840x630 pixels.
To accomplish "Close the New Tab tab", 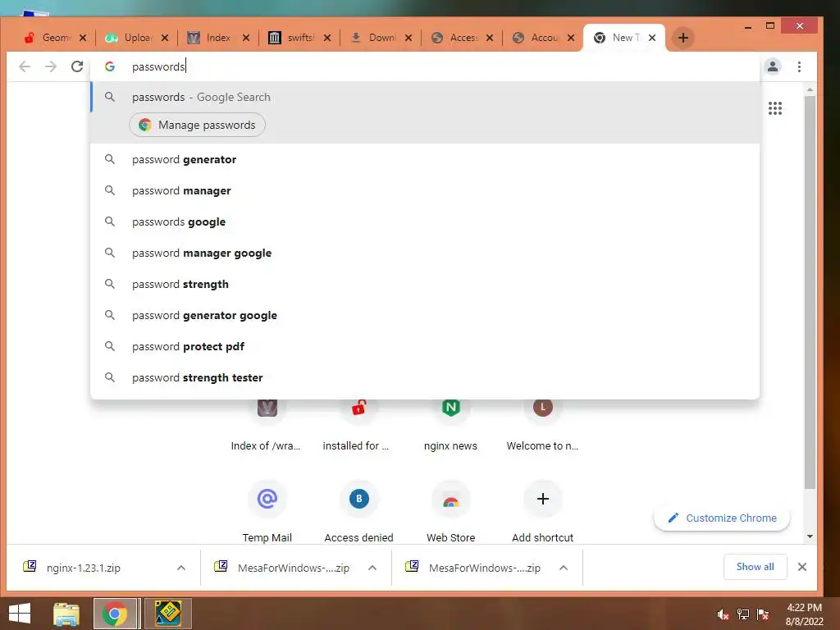I will [x=652, y=38].
